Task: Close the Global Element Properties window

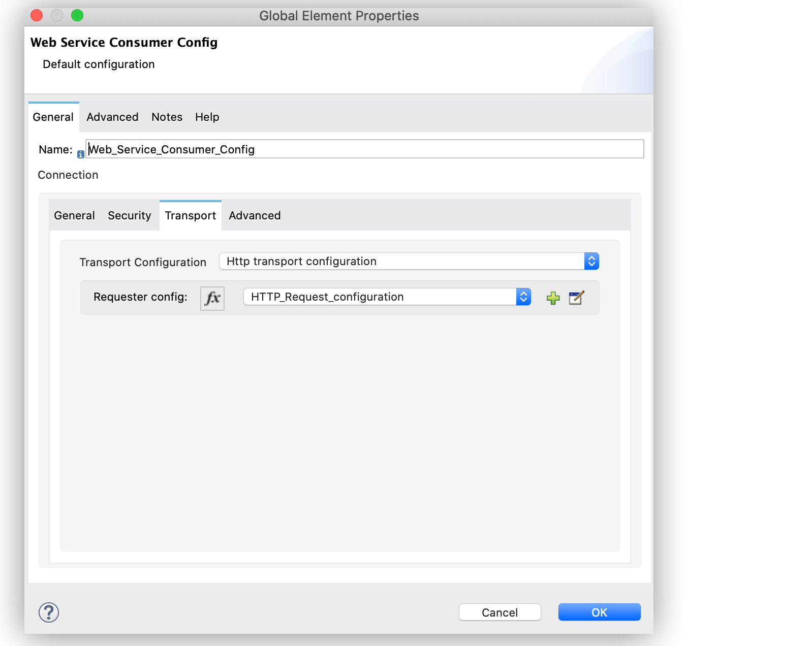Action: point(37,15)
